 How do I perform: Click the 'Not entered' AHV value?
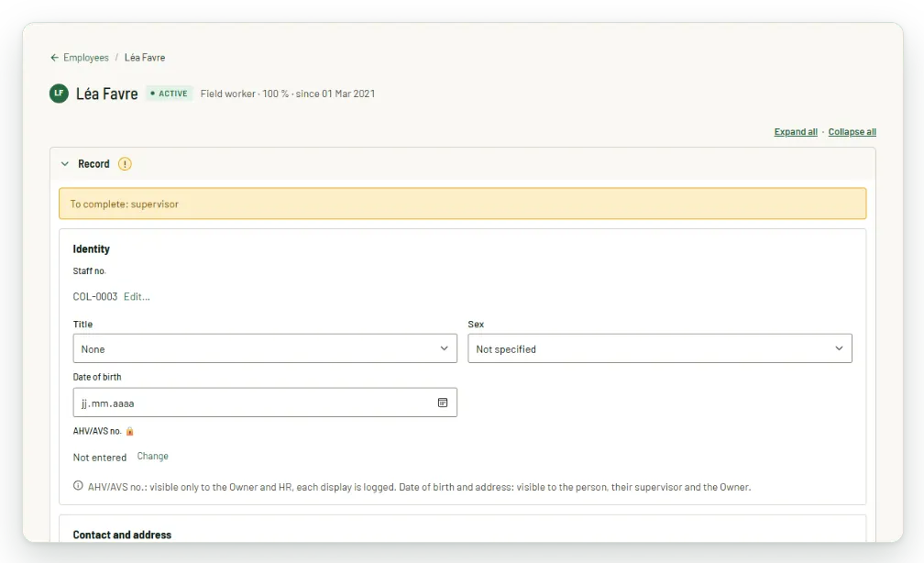point(100,458)
